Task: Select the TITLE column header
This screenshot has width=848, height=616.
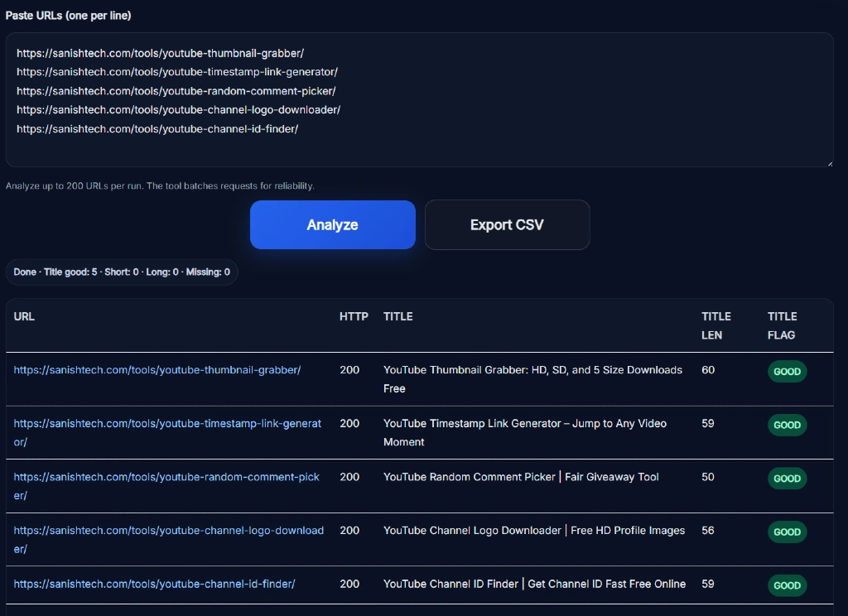Action: 397,316
